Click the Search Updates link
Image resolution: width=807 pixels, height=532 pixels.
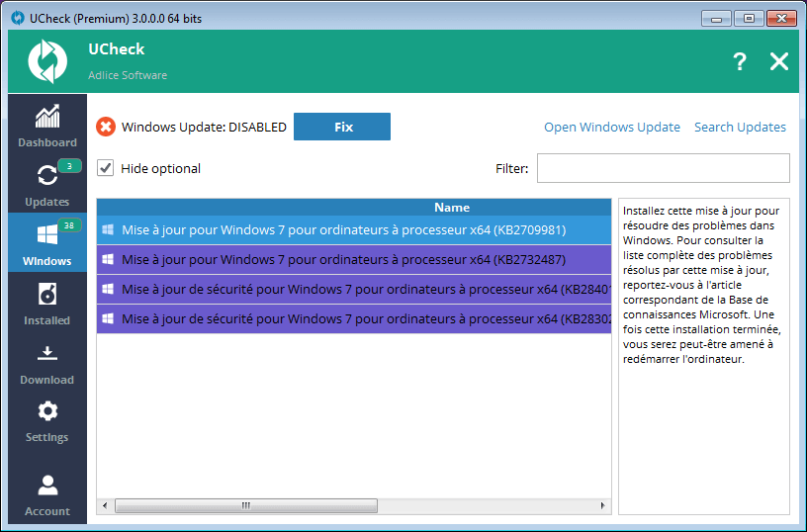coord(740,128)
